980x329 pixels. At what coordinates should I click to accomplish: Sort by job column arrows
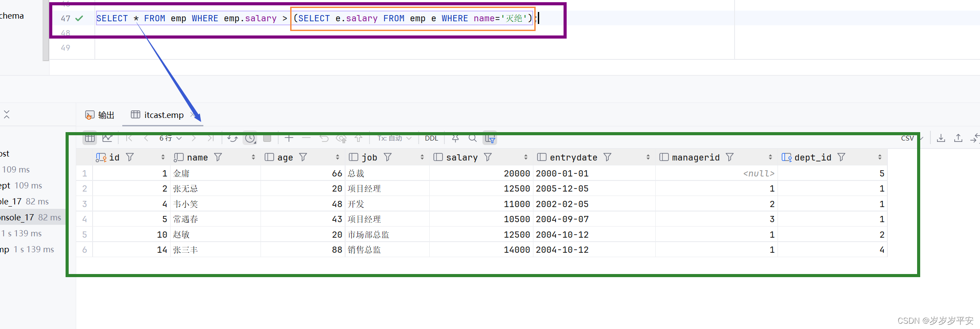422,157
